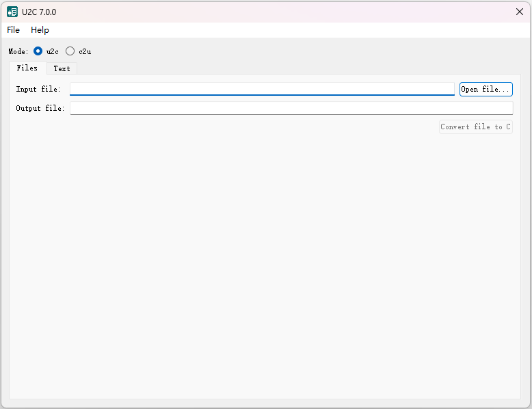Select the u2c mode radio button

click(x=38, y=51)
